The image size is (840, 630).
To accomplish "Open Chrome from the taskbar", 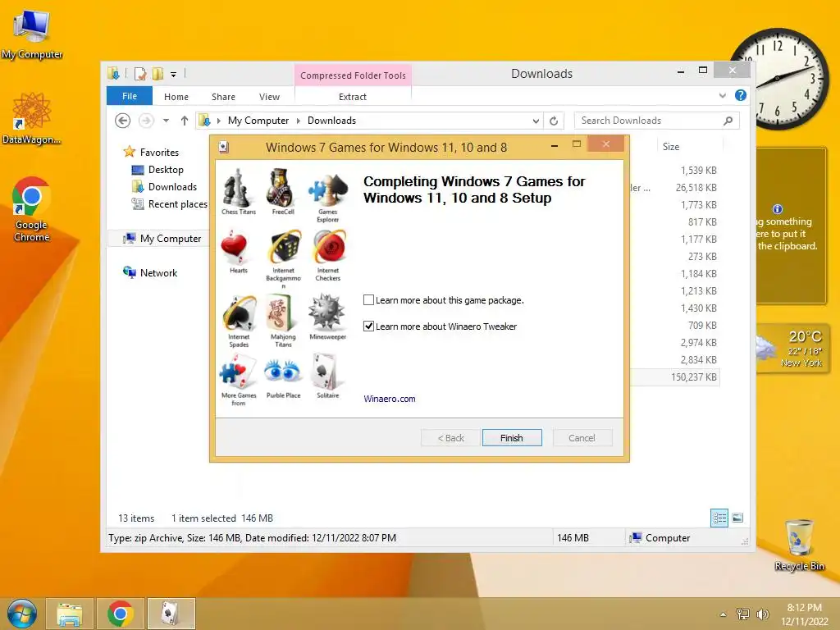I will 120,614.
